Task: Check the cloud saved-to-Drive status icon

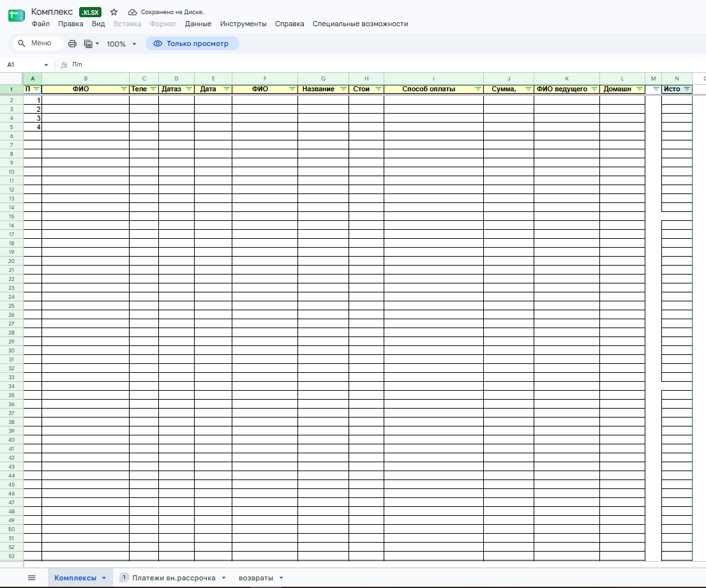Action: tap(132, 12)
